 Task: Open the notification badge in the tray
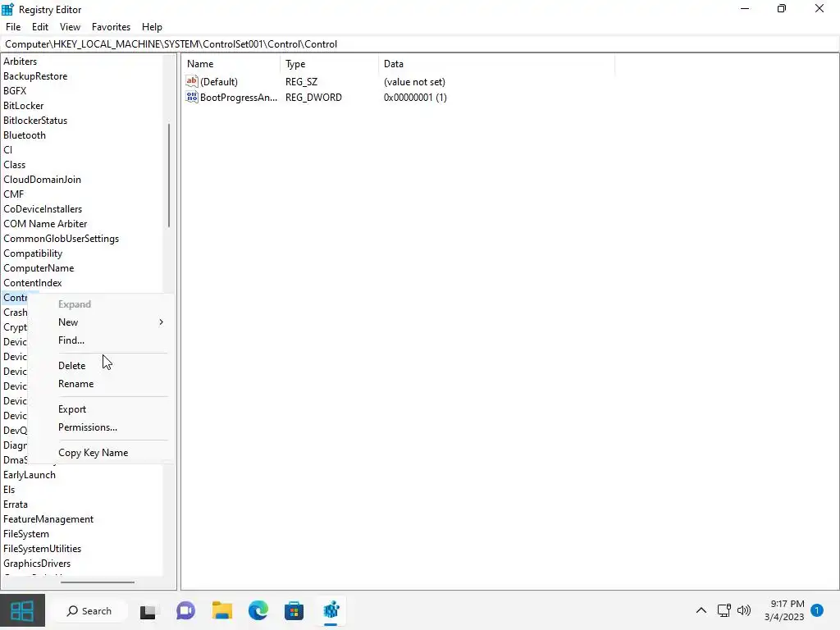coord(816,610)
